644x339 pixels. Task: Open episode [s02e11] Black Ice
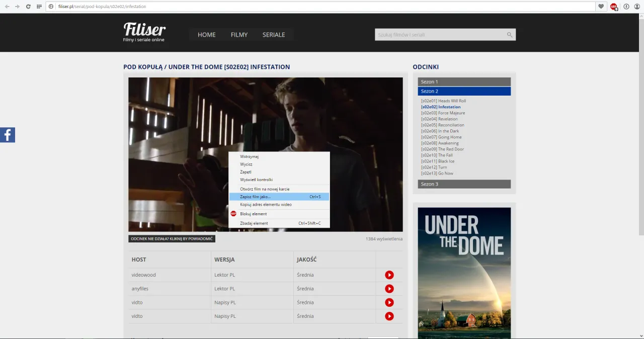tap(438, 161)
